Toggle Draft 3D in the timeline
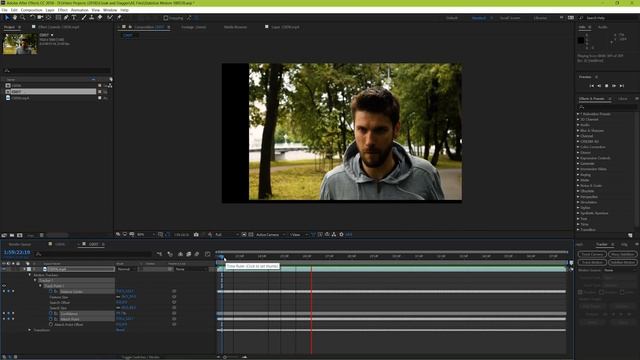 [x=170, y=254]
